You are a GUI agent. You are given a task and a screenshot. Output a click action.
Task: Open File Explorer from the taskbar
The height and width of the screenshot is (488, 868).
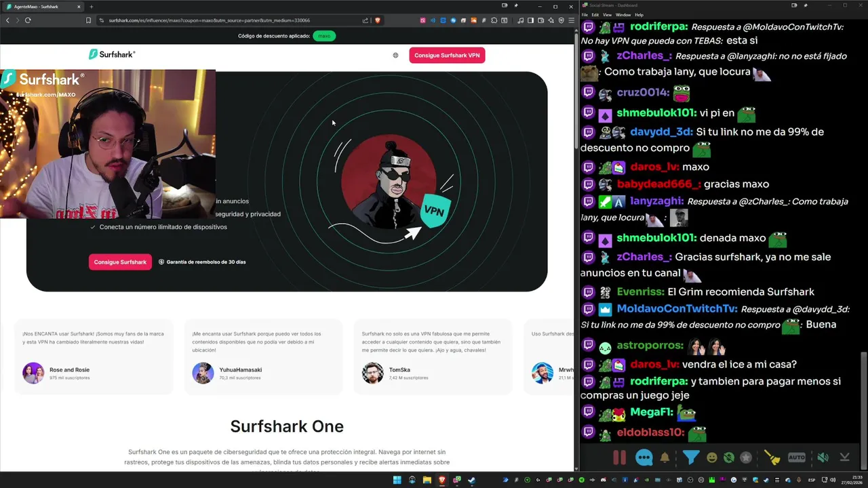point(427,481)
